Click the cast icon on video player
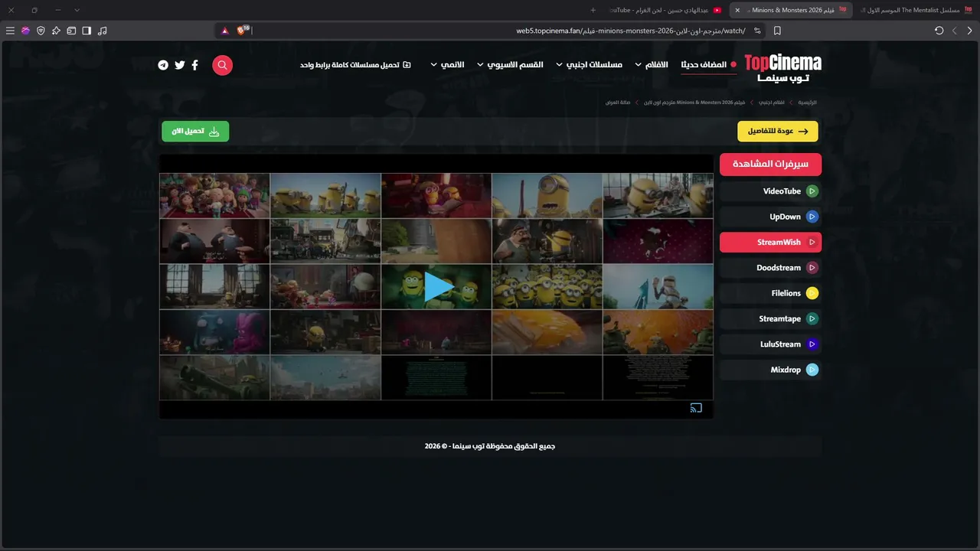980x551 pixels. 696,408
